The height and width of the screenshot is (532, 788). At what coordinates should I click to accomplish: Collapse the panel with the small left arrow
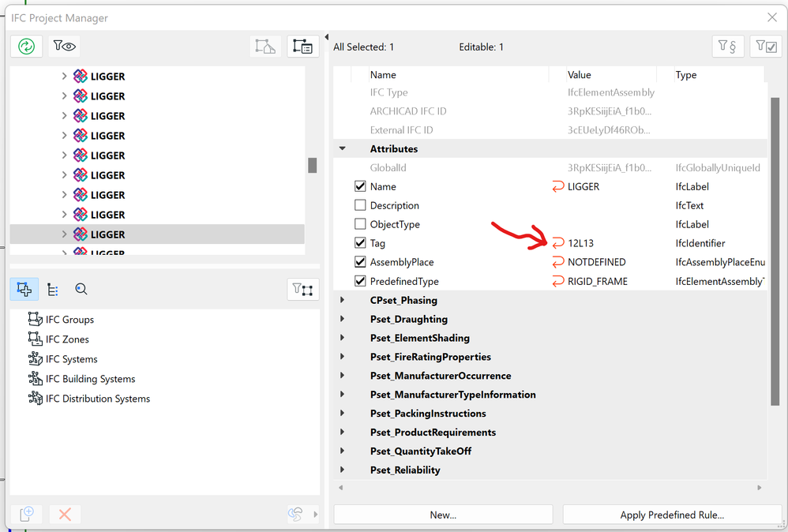click(x=327, y=37)
